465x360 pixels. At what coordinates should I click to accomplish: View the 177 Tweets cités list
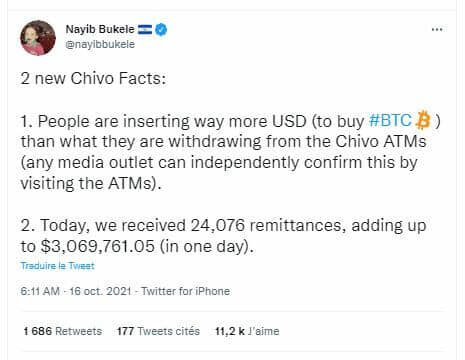pyautogui.click(x=158, y=331)
